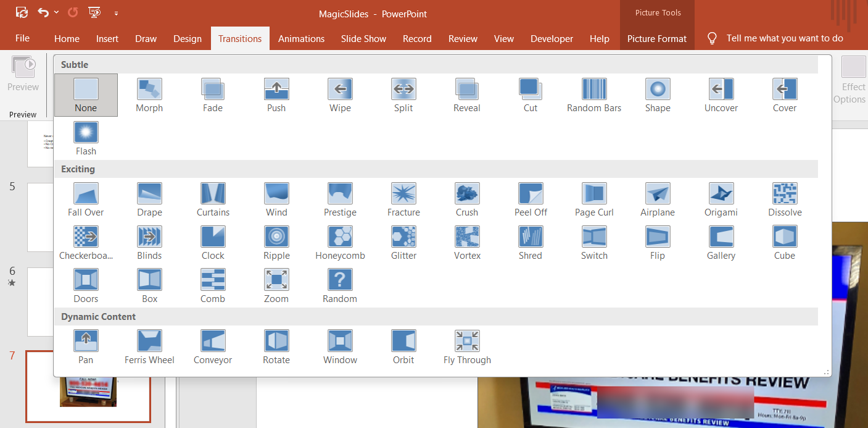Click Tell me what you want to do
Viewport: 868px width, 428px height.
pyautogui.click(x=784, y=38)
